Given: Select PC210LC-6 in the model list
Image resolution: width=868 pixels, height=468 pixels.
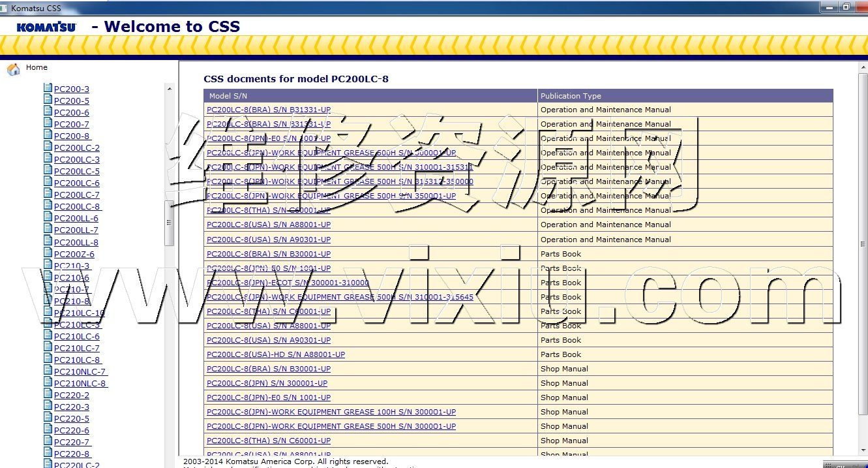Looking at the screenshot, I should (x=76, y=337).
